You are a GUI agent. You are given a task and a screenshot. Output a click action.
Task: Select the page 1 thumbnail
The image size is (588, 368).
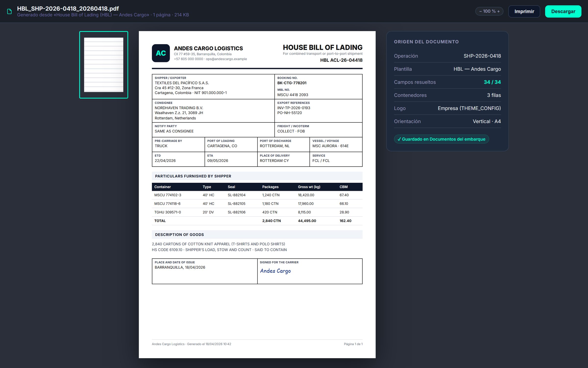coord(104,65)
